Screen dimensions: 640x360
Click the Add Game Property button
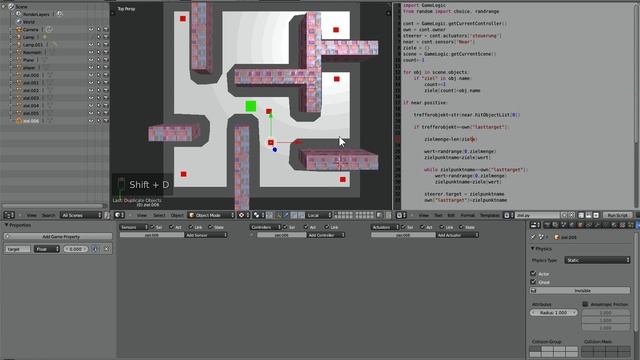pos(58,236)
